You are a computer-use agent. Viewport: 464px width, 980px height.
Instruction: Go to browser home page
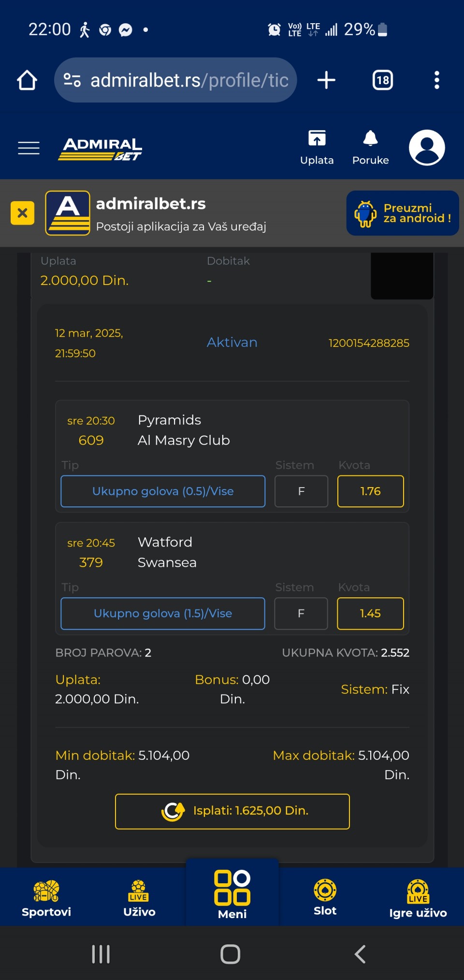27,80
